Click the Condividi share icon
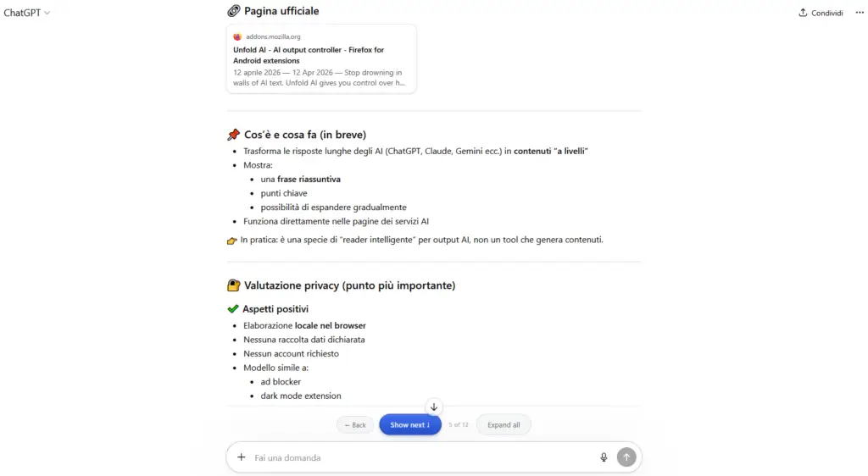 [x=803, y=13]
